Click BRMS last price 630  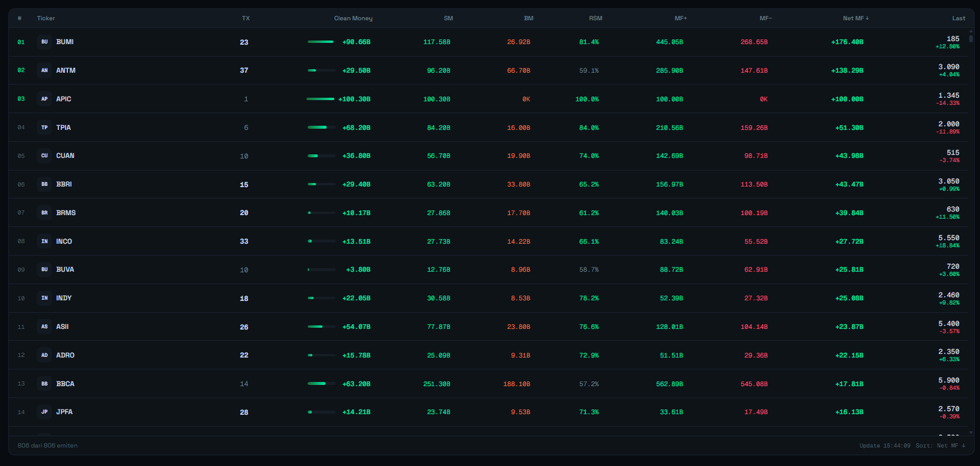click(953, 209)
